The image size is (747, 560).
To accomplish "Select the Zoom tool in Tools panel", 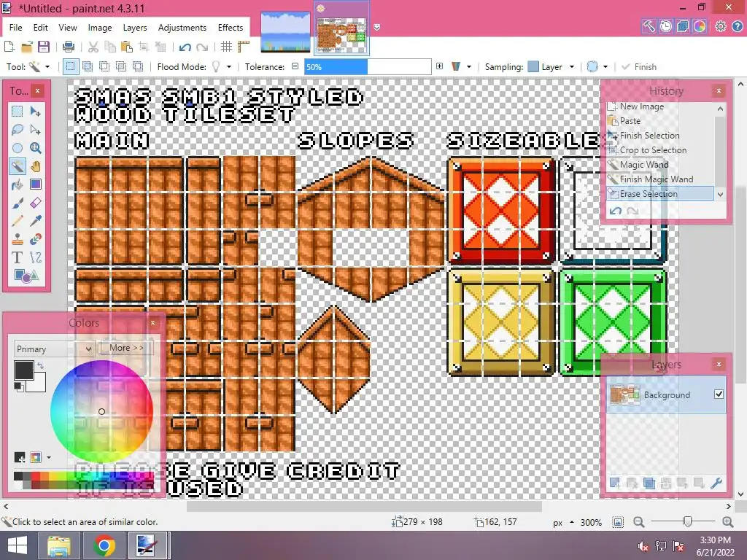I will click(35, 148).
